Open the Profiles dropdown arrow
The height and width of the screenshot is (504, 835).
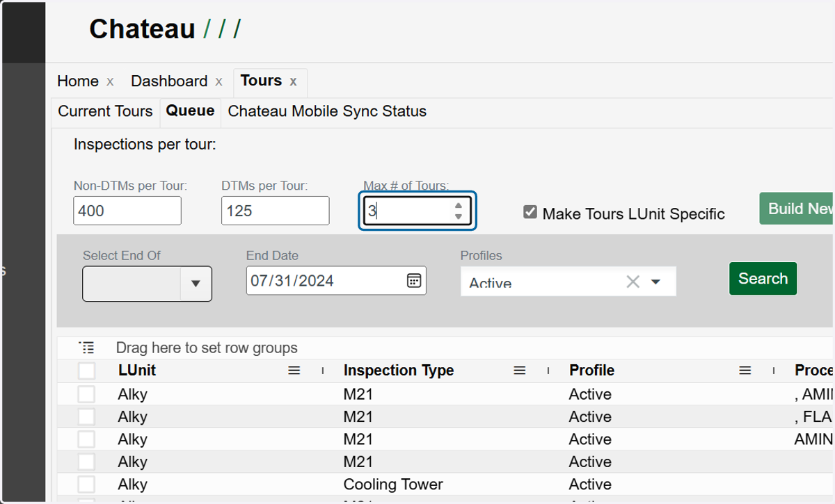(655, 282)
